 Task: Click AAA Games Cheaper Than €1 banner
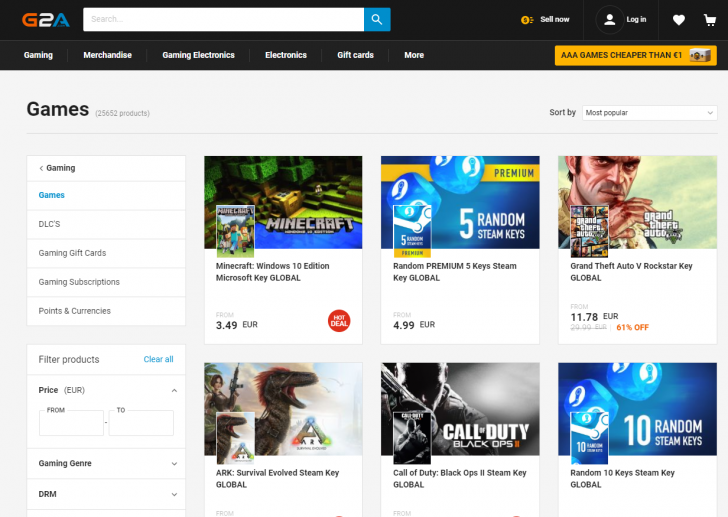[636, 55]
